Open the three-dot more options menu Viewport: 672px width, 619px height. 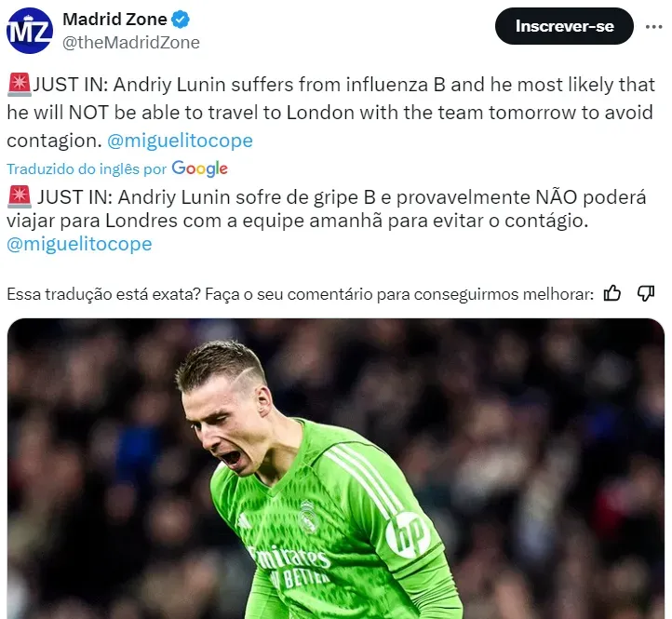click(653, 27)
